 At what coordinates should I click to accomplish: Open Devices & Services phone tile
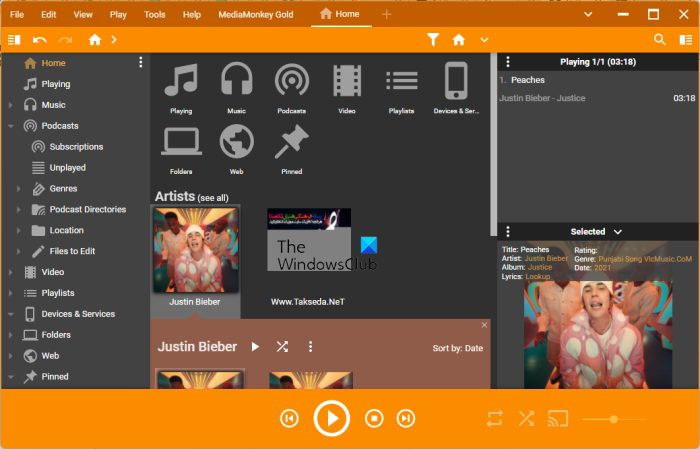[456, 83]
